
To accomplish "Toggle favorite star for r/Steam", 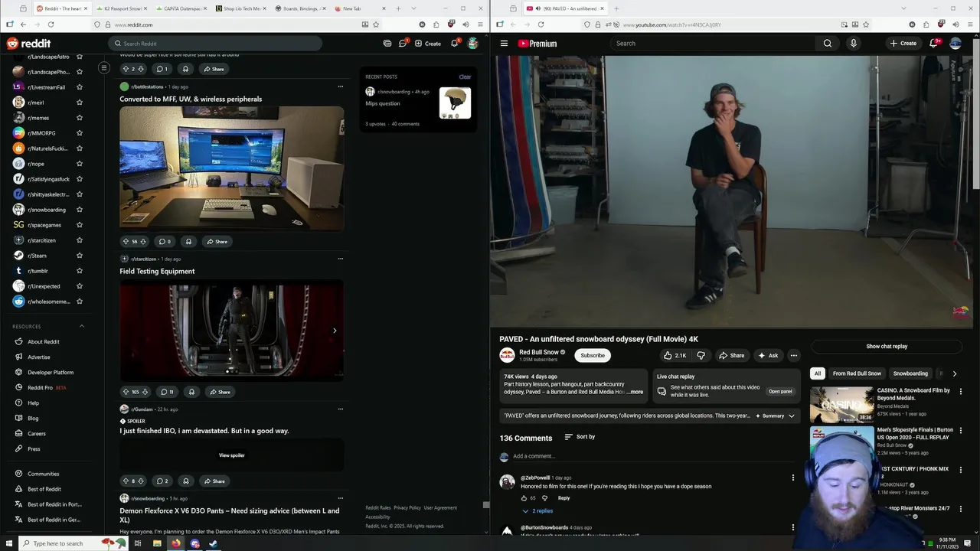I will point(80,256).
